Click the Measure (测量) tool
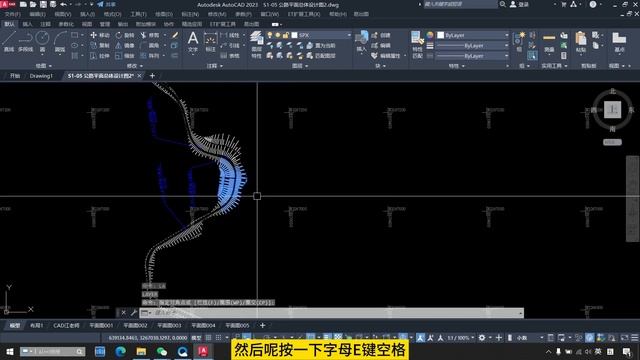The height and width of the screenshot is (360, 640). (549, 42)
